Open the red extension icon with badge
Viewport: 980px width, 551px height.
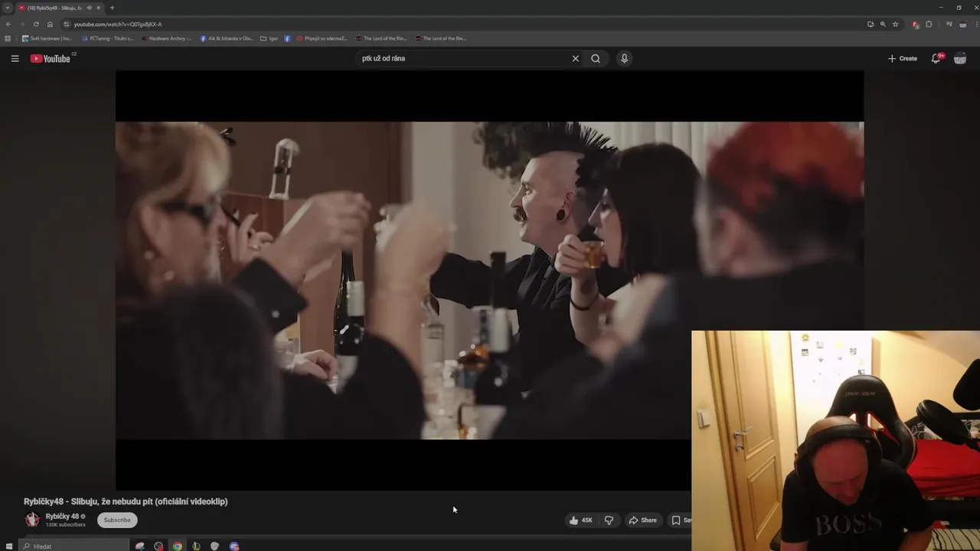click(x=916, y=24)
